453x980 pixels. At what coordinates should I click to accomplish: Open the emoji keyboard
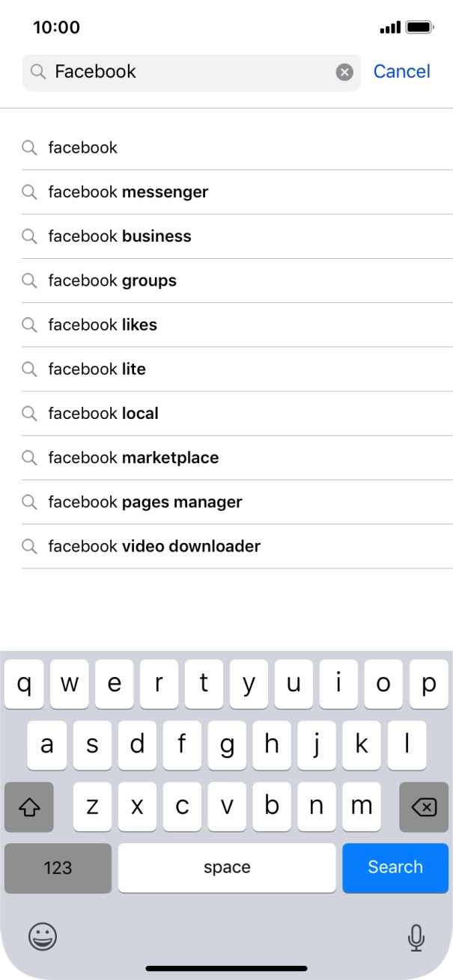[x=43, y=937]
